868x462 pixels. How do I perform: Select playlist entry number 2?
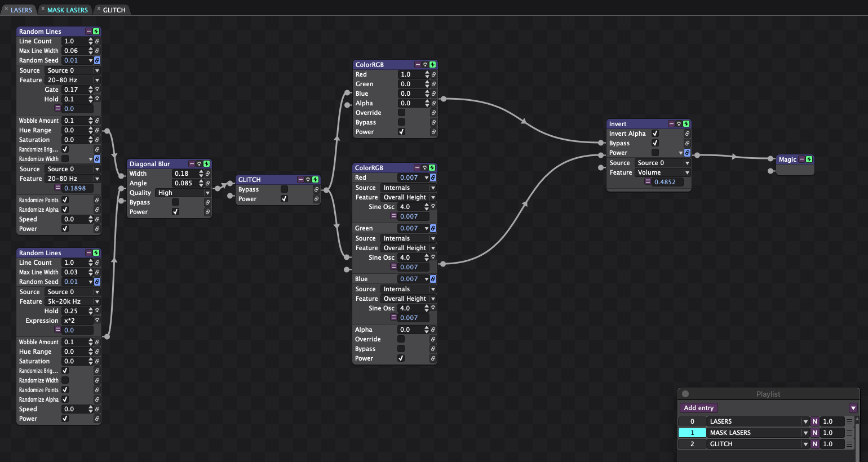(x=692, y=444)
